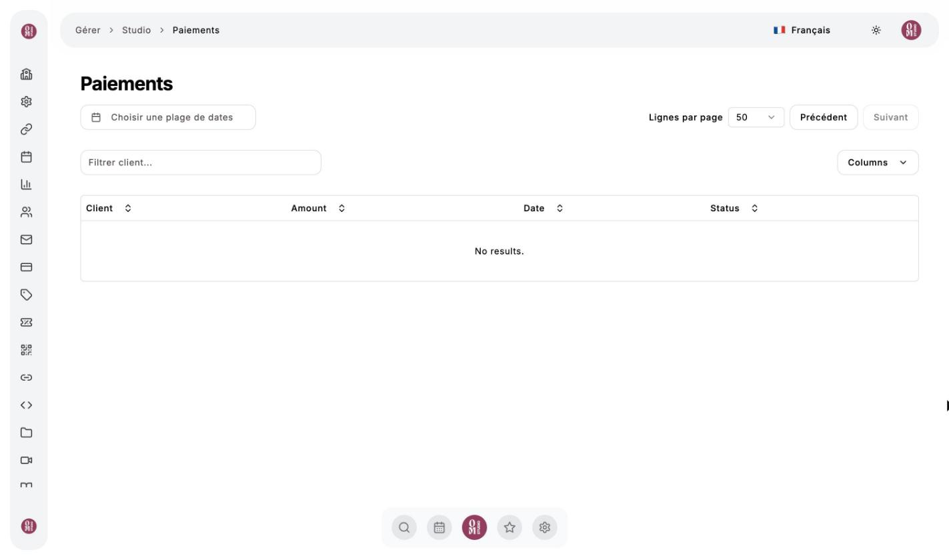
Task: Open the Français language selector
Action: 802,30
